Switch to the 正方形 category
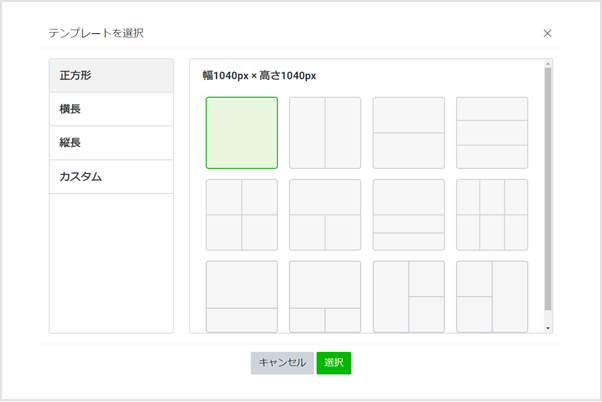602x402 pixels. 111,75
